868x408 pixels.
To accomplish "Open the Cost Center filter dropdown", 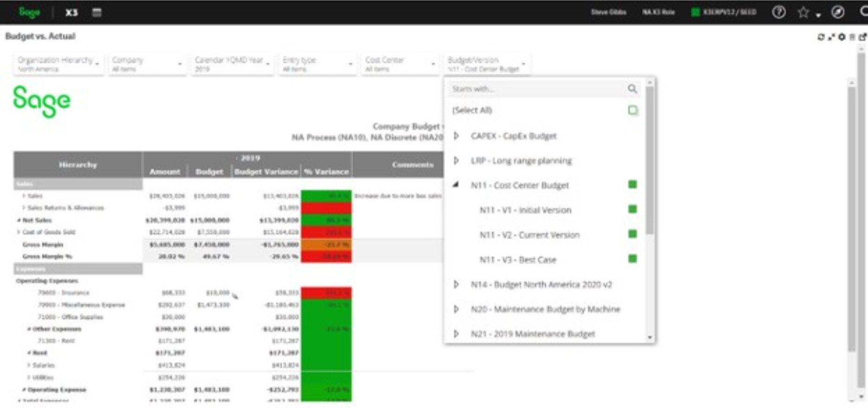I will [400, 64].
